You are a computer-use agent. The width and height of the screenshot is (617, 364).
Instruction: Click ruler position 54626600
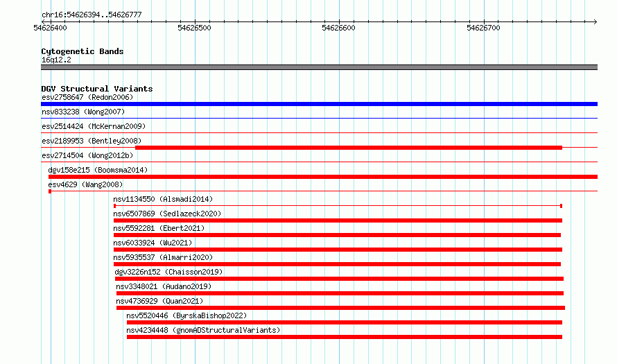[x=338, y=28]
